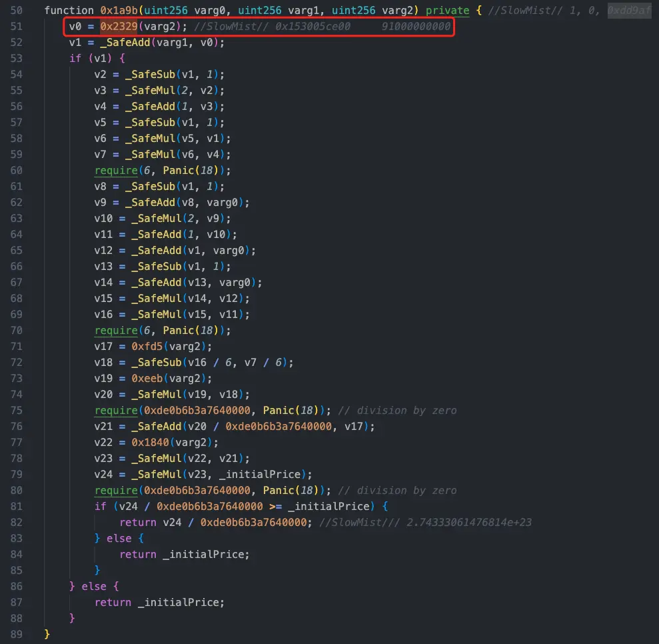The height and width of the screenshot is (644, 659).
Task: Click the 'uint256 varg0' parameter on line 50
Action: coord(185,11)
